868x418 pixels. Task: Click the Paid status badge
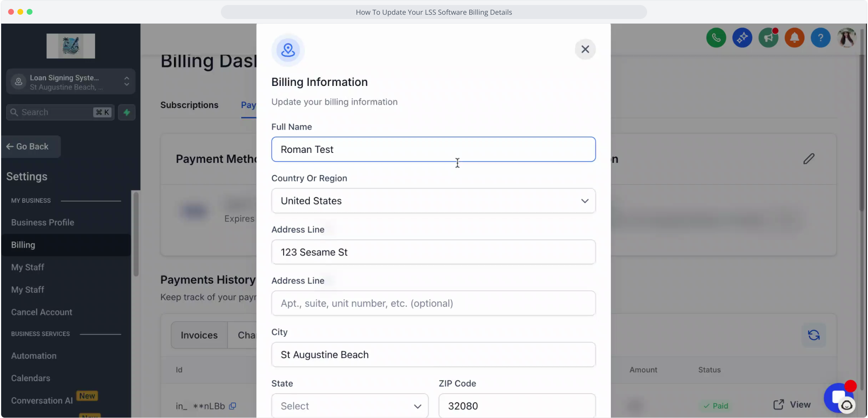pos(716,406)
